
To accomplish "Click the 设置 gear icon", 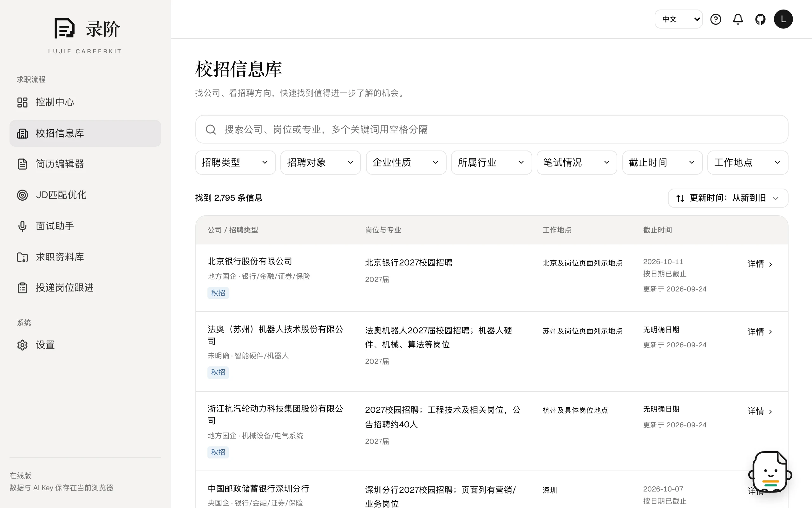I will pos(23,345).
